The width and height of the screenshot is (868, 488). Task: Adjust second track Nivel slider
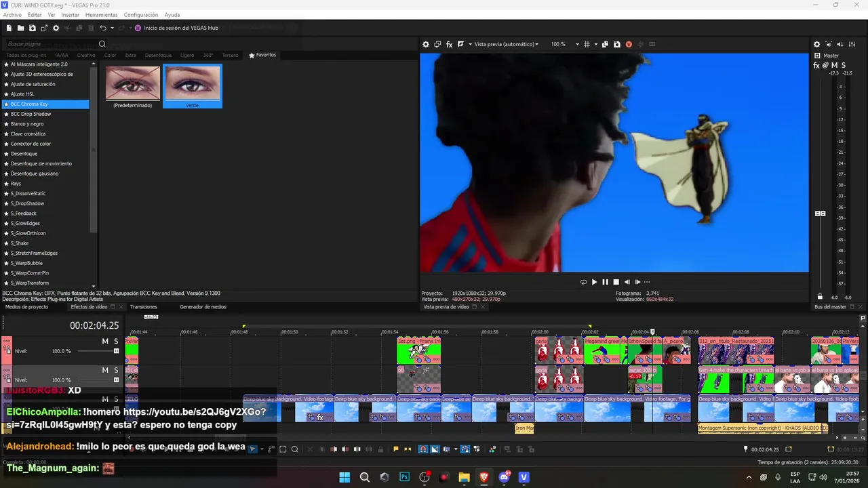pos(116,380)
